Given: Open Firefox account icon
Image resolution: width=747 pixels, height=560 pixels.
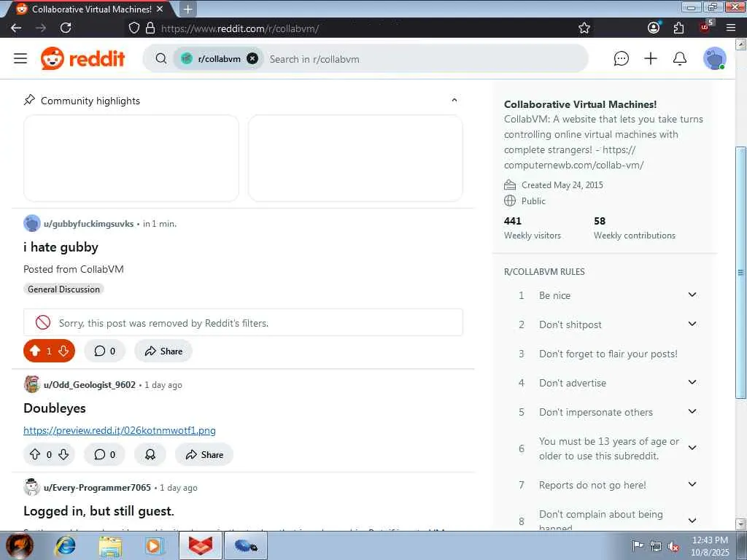Looking at the screenshot, I should click(x=654, y=28).
